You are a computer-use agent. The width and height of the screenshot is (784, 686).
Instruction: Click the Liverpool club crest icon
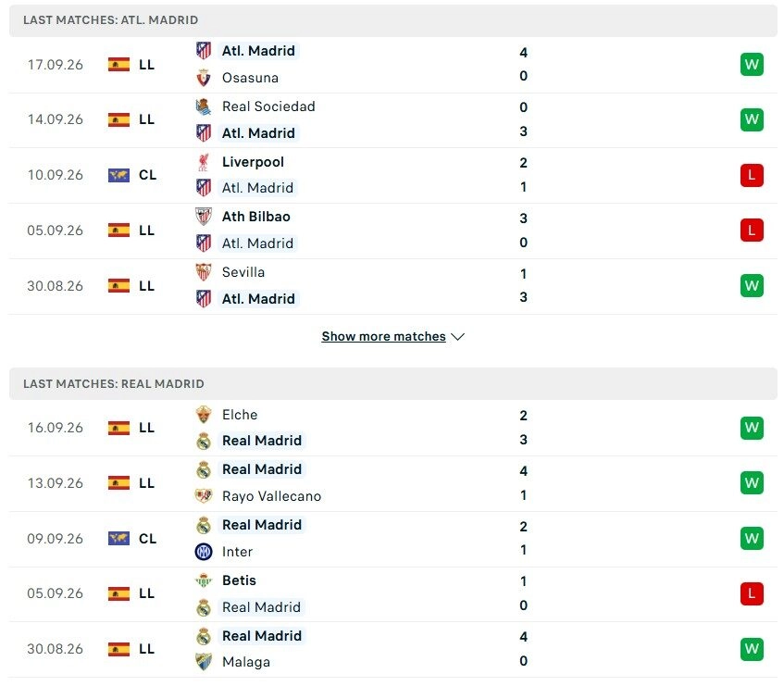tap(203, 162)
